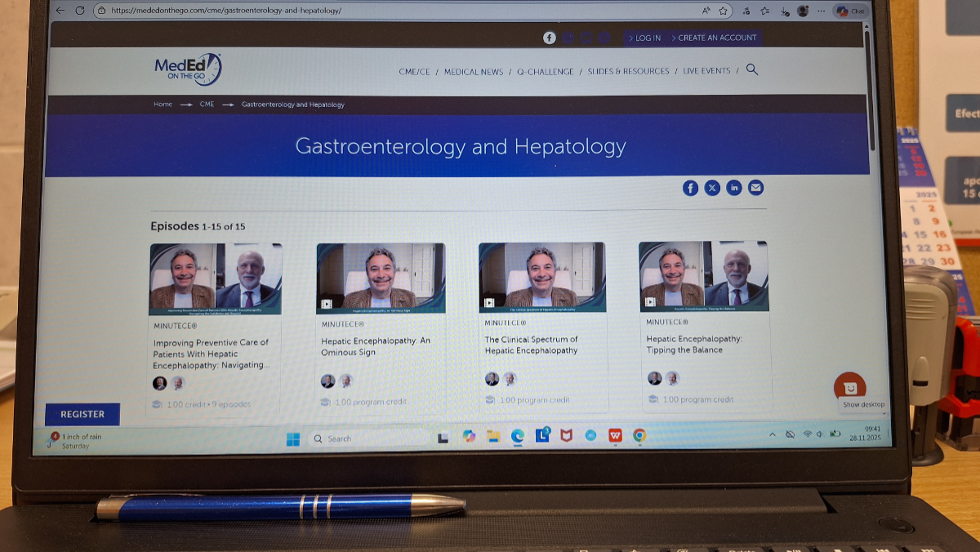Add page to favorites star icon
The height and width of the screenshot is (552, 980).
click(724, 11)
